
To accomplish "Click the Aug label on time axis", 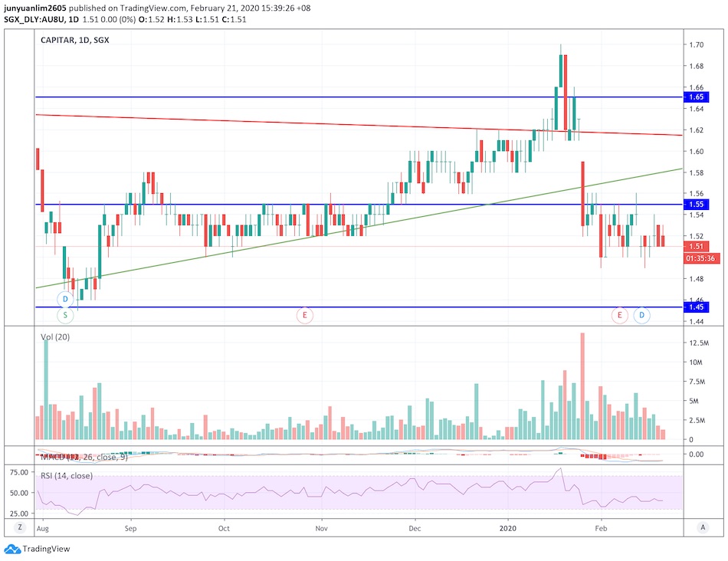I will coord(42,529).
